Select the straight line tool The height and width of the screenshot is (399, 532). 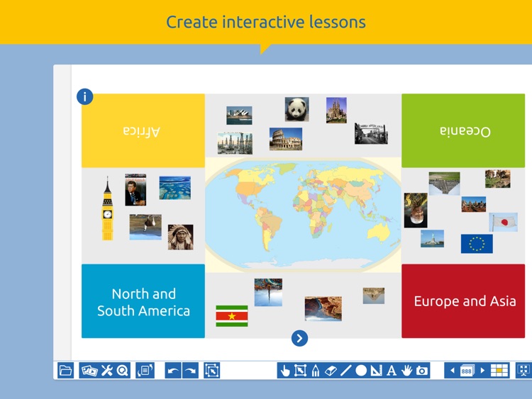tap(345, 371)
